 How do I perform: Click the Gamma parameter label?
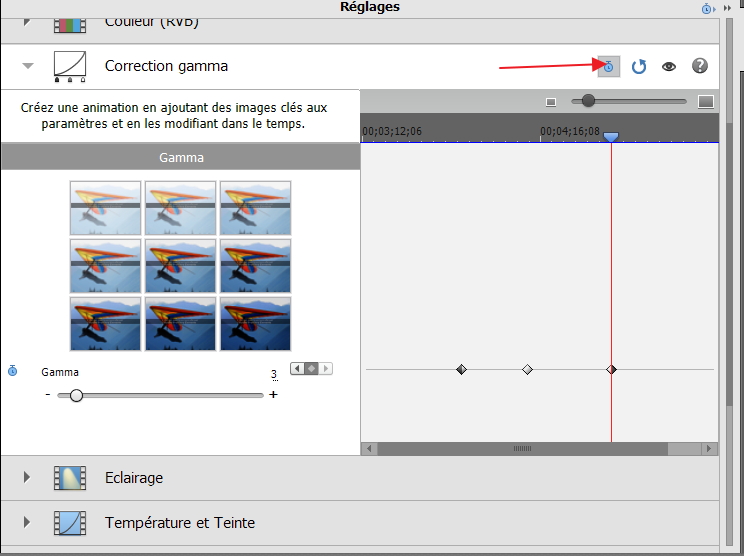tap(60, 372)
